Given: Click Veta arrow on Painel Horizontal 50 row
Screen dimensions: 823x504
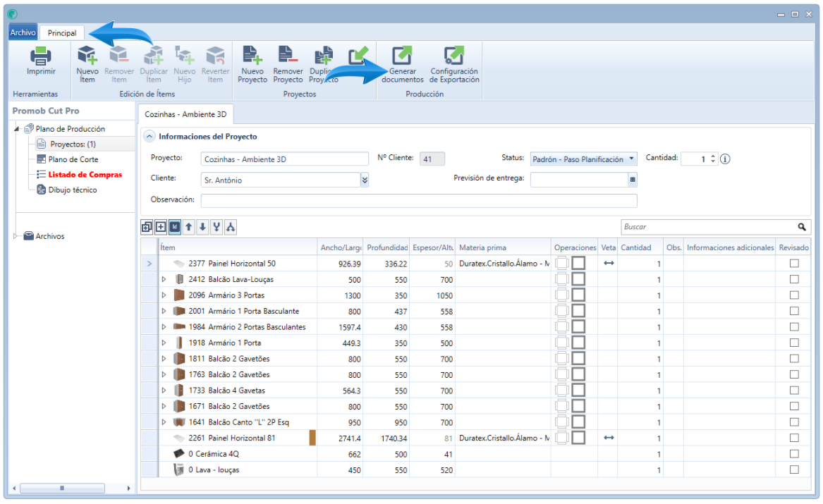Looking at the screenshot, I should pyautogui.click(x=609, y=263).
